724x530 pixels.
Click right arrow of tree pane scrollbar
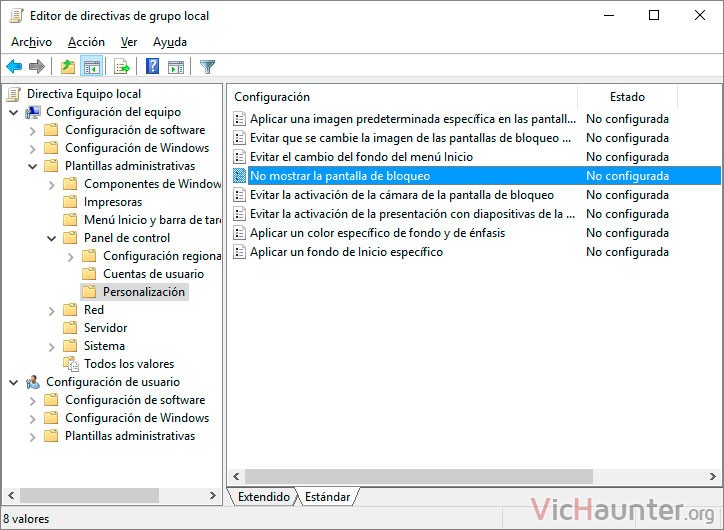(x=212, y=495)
